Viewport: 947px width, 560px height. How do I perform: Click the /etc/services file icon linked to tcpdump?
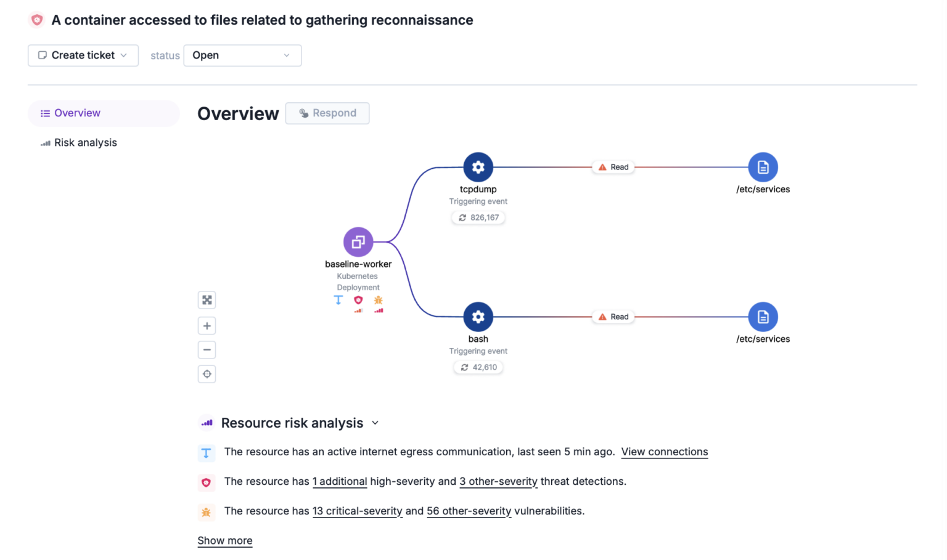pyautogui.click(x=763, y=167)
